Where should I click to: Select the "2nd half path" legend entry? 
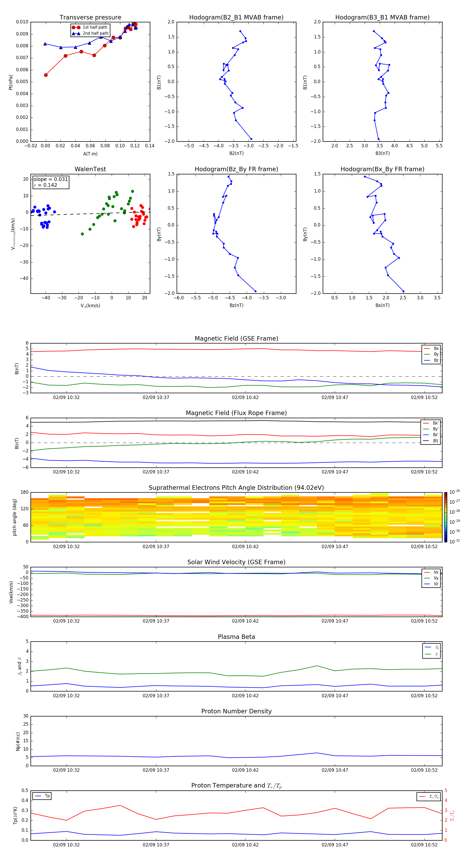tap(90, 33)
